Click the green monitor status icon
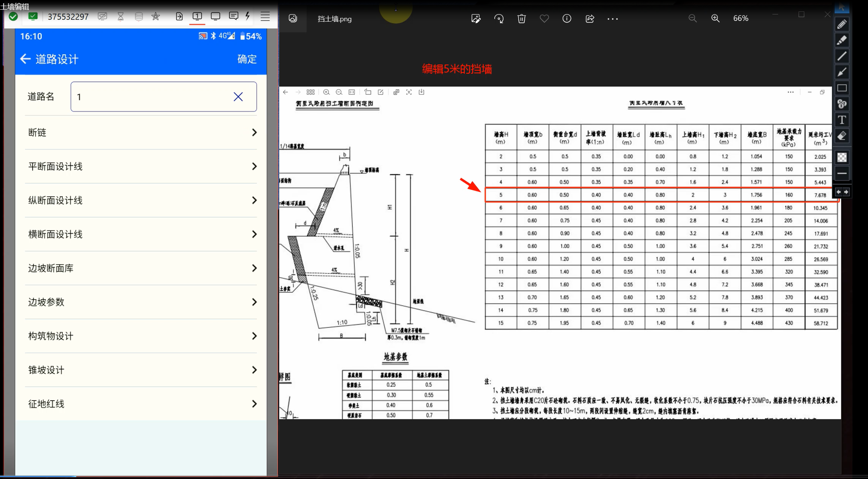This screenshot has height=479, width=868. pos(33,16)
